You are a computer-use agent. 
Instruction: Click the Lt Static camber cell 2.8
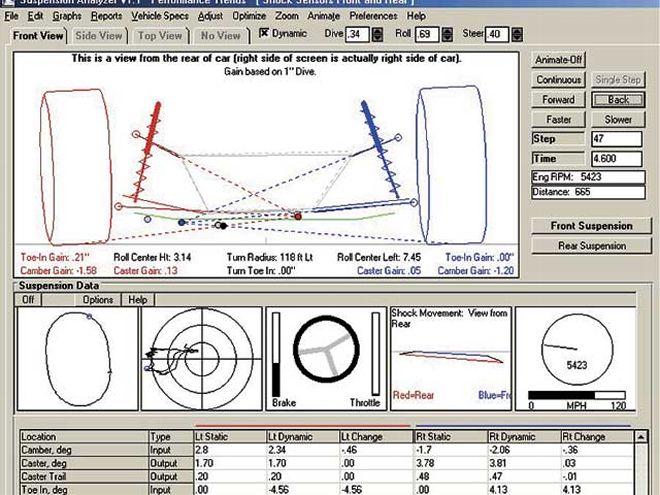click(230, 450)
